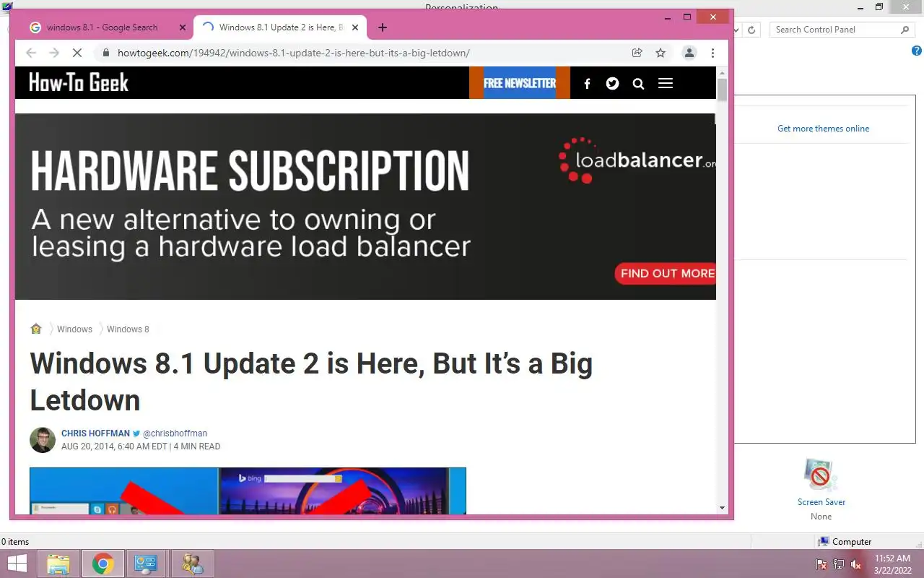Share this page from the address bar
Viewport: 924px width, 578px height.
click(637, 53)
